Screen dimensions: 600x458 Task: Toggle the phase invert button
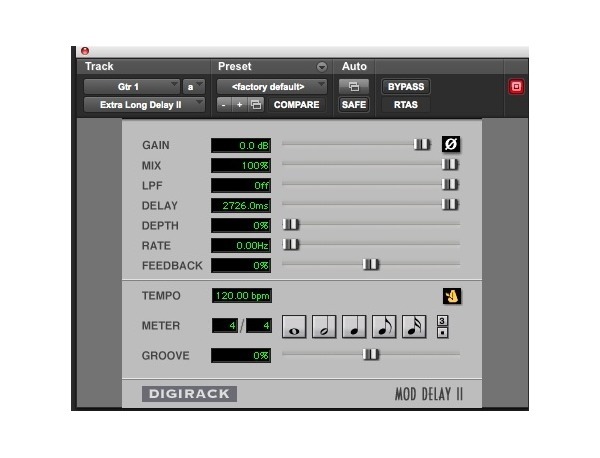coord(451,144)
